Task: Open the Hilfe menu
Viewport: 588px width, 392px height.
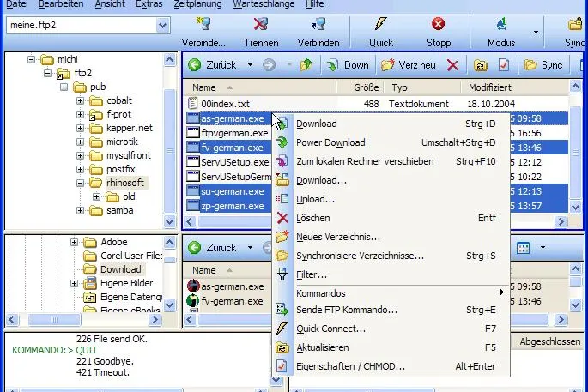Action: tap(315, 4)
